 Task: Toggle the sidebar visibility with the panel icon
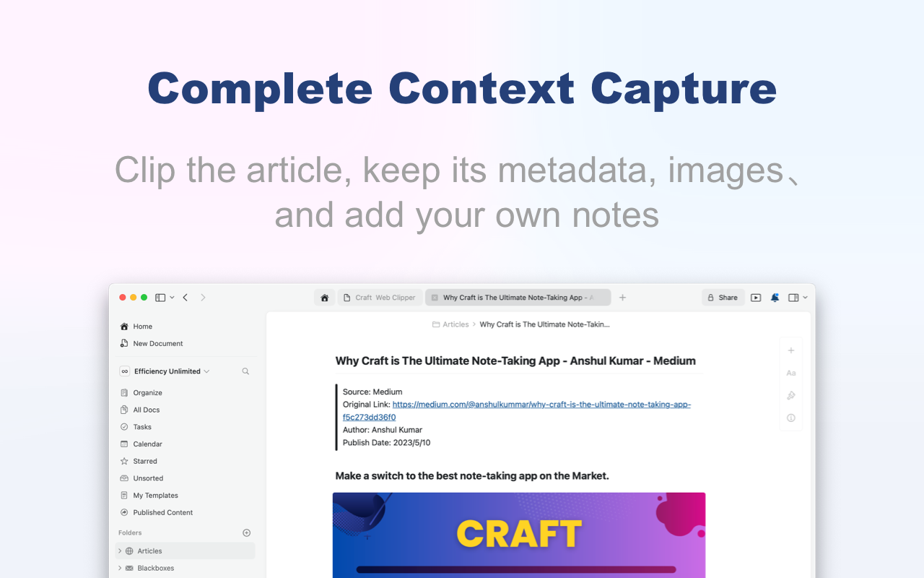tap(160, 297)
